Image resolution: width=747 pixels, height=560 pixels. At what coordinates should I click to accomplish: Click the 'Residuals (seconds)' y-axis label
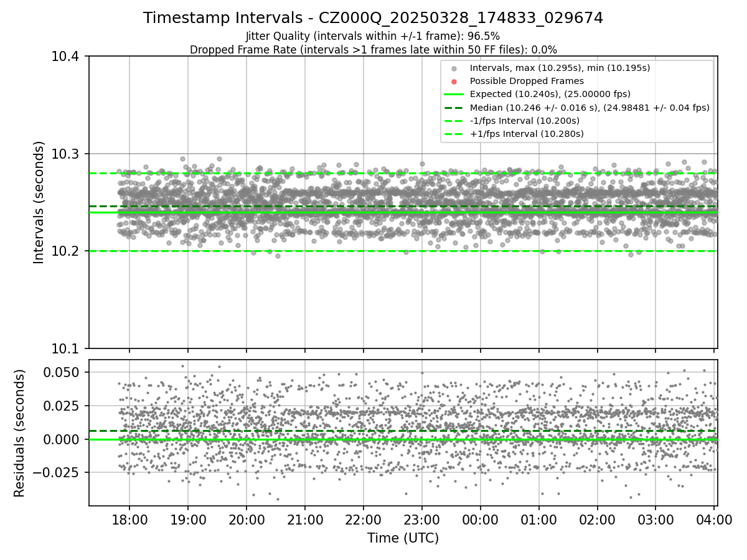(20, 432)
